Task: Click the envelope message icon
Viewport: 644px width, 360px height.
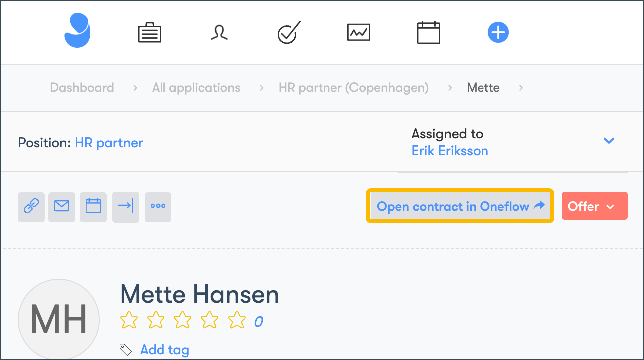Action: [62, 207]
